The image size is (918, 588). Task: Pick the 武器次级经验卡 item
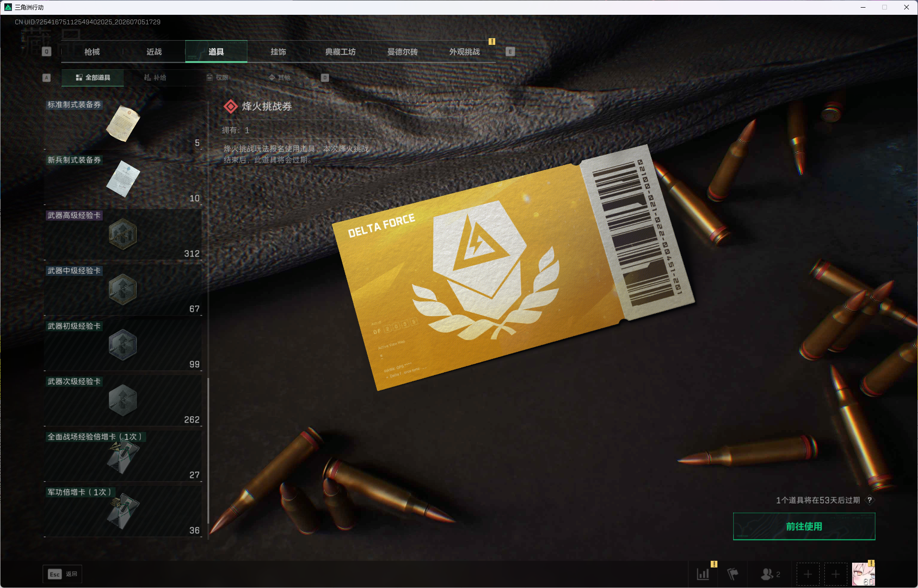pos(123,401)
